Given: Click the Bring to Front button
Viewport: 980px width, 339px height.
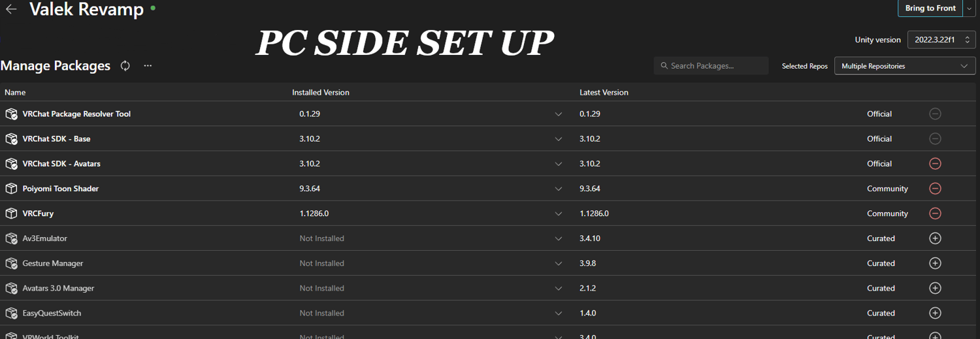Looking at the screenshot, I should coord(930,8).
